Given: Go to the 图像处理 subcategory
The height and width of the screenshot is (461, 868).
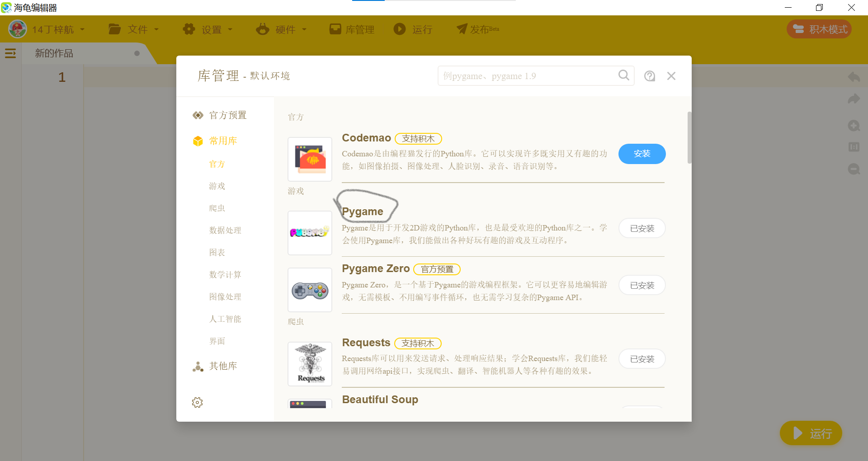Looking at the screenshot, I should coord(225,297).
